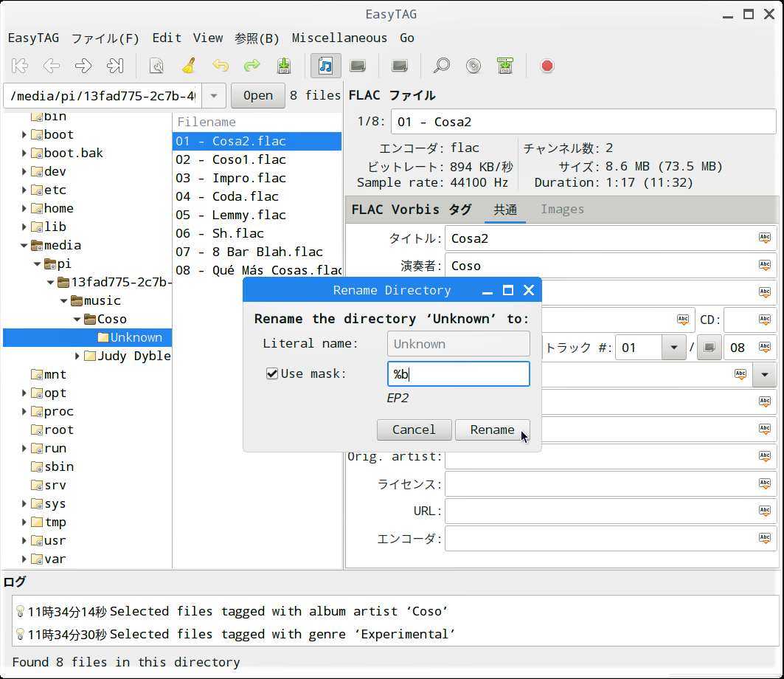Image resolution: width=784 pixels, height=679 pixels.
Task: Undo last change with yellow arrow icon
Action: pos(221,66)
